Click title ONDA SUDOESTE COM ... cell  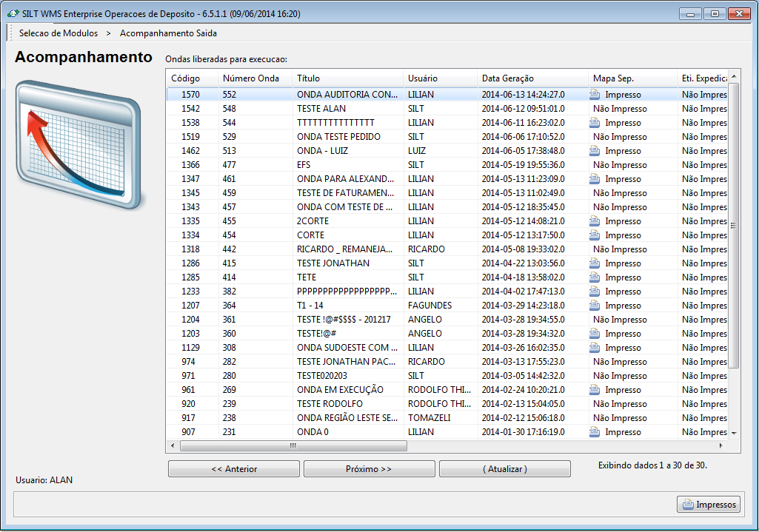[347, 347]
